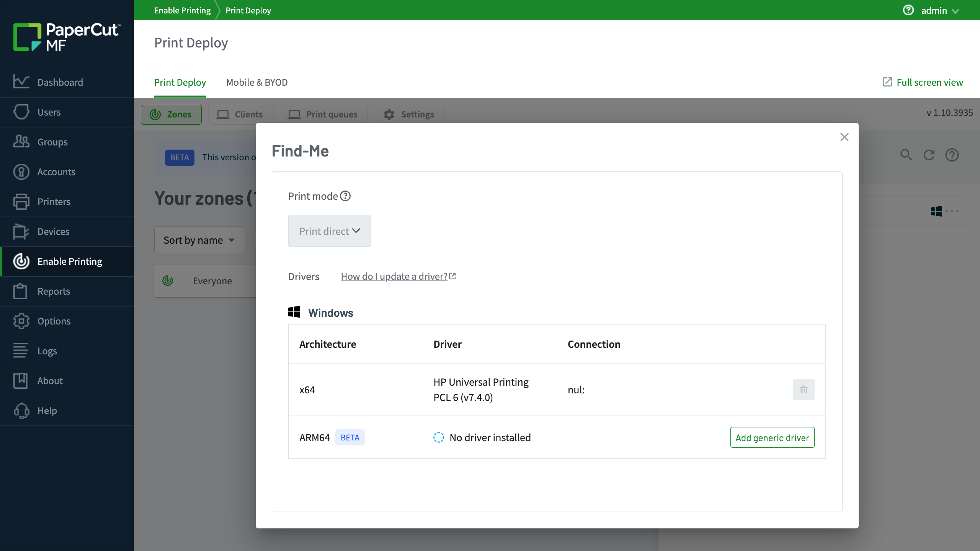Screen dimensions: 980x551
Task: Delete the x64 HP Universal driver
Action: coord(804,390)
